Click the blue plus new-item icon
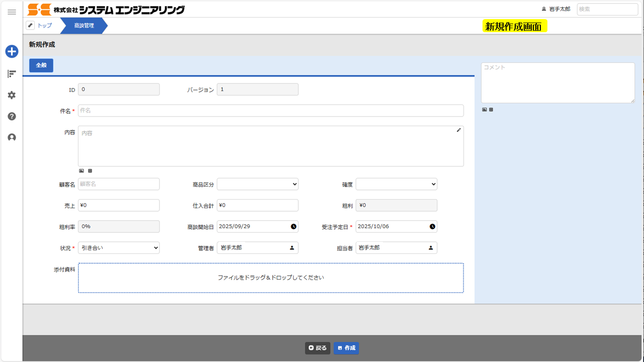This screenshot has height=362, width=644. pos(12,51)
